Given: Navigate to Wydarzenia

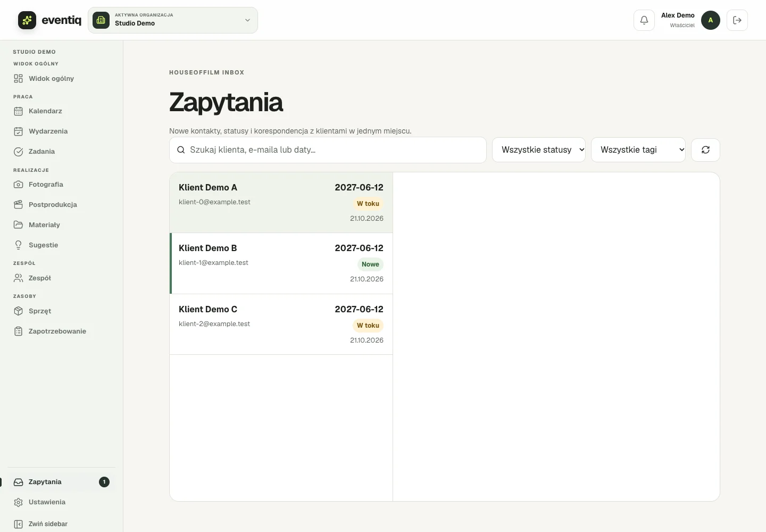Looking at the screenshot, I should [61, 131].
